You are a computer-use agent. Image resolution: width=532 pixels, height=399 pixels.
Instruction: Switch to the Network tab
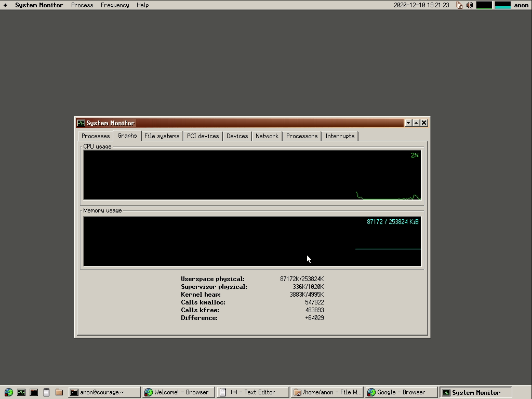tap(267, 136)
